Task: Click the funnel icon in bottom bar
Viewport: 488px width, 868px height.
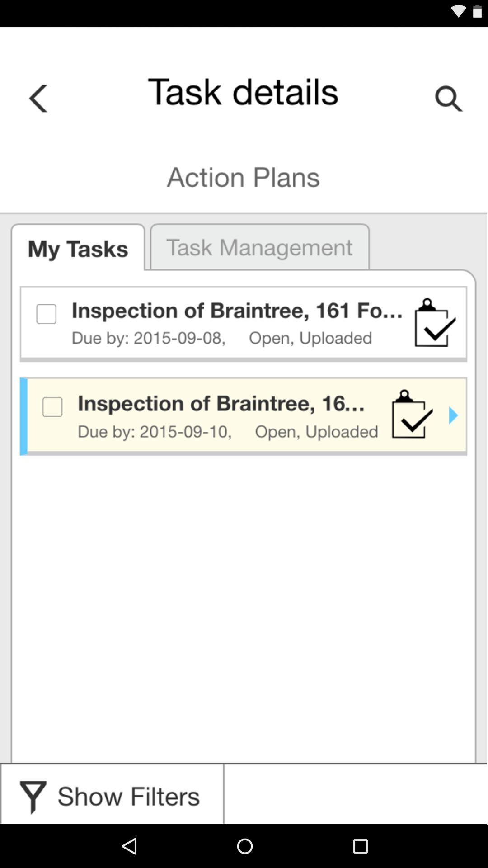Action: click(x=33, y=797)
